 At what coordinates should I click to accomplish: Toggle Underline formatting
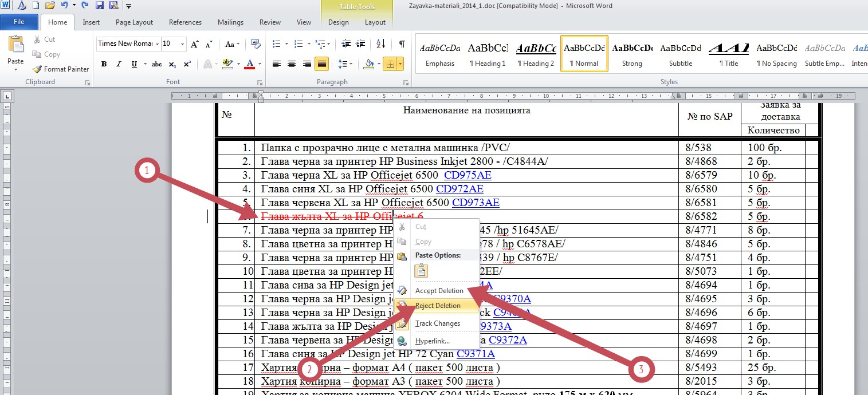click(x=134, y=64)
